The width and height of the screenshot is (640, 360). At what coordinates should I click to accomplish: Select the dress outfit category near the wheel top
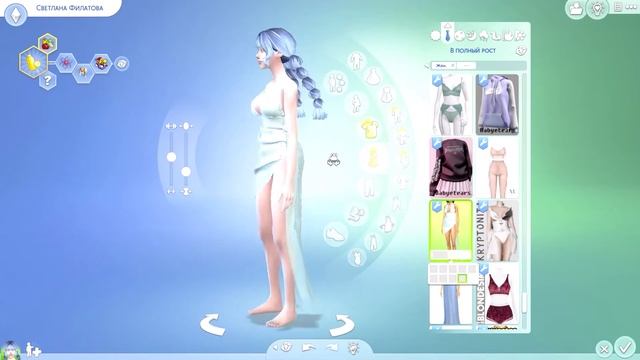373,77
